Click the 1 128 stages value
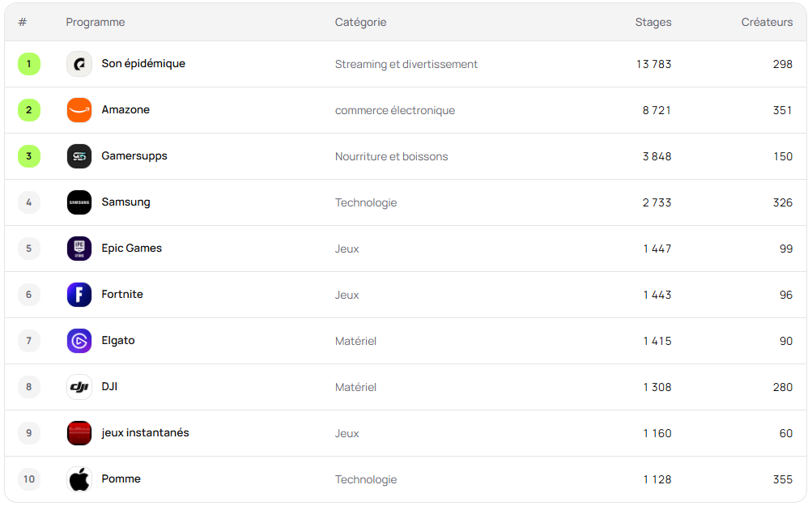This screenshot has height=506, width=812. pos(657,479)
